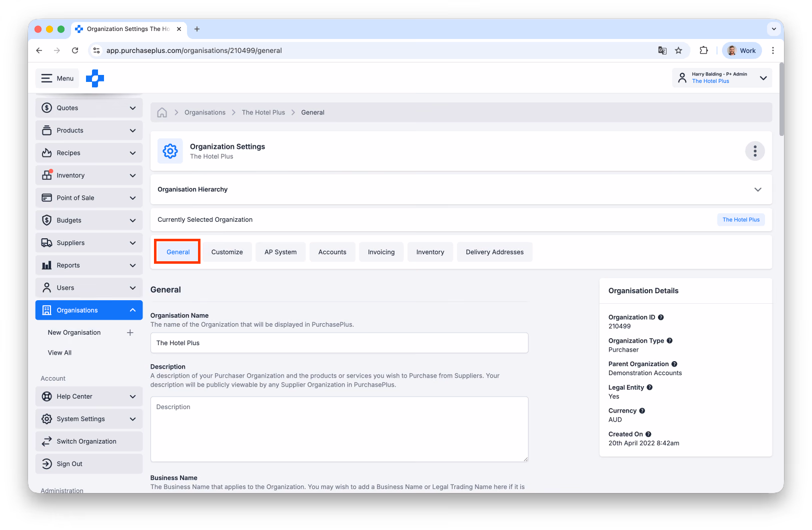The width and height of the screenshot is (812, 530).
Task: Click the PurchasePlus blue cross logo
Action: [x=95, y=78]
